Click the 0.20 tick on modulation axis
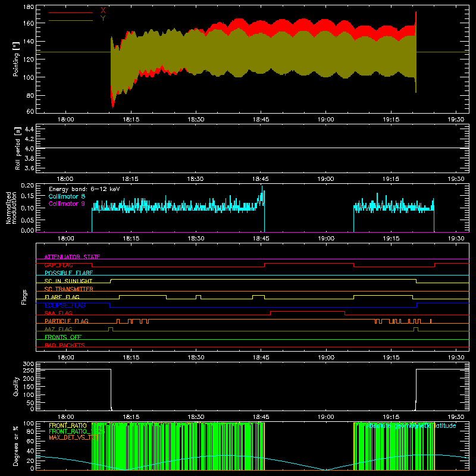Image resolution: width=476 pixels, height=476 pixels. pos(27,186)
